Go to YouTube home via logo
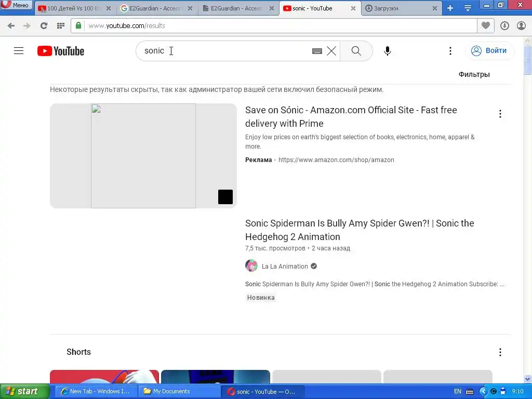Screen dimensions: 532x399 tap(61, 51)
